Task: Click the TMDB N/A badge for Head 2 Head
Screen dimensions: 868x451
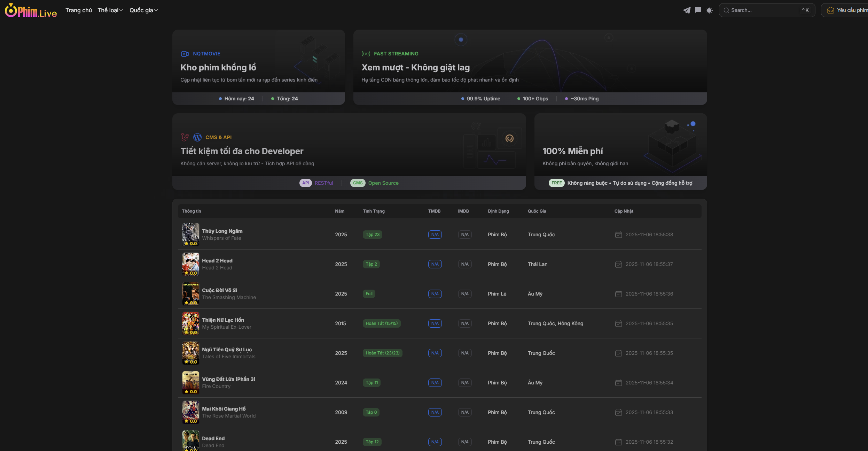Action: click(435, 264)
